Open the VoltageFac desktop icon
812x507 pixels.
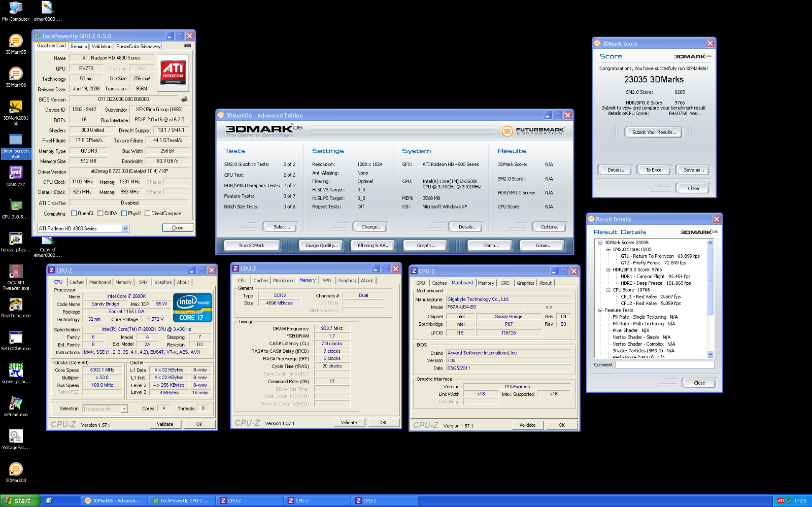16,440
